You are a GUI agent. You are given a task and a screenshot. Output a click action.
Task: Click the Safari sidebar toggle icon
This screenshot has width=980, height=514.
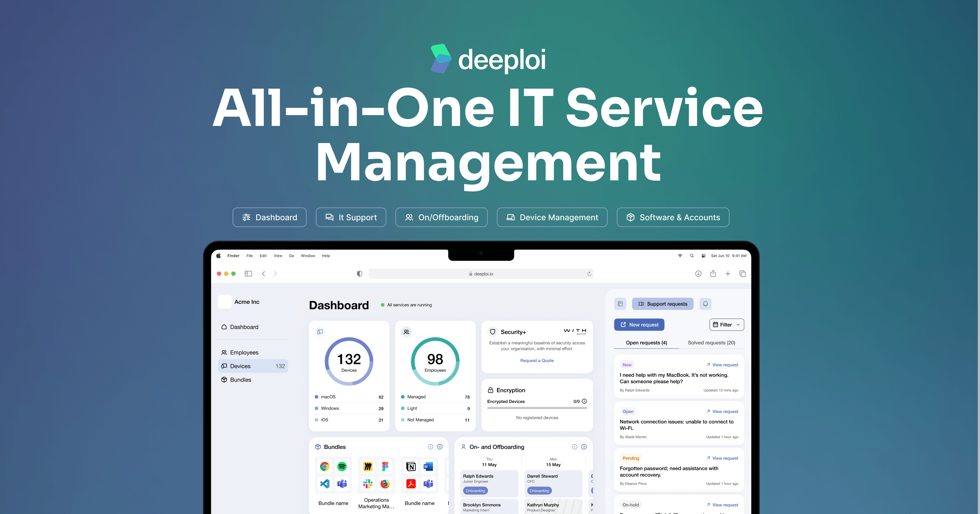pos(248,274)
